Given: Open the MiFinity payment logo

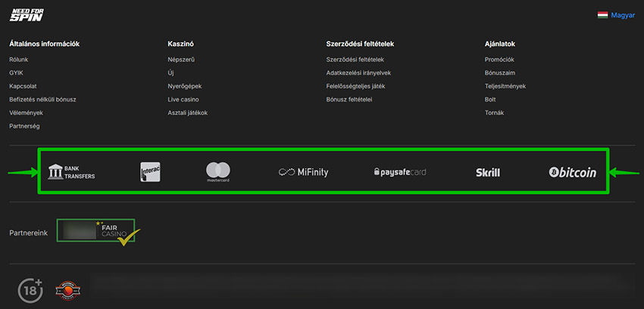Looking at the screenshot, I should pyautogui.click(x=303, y=172).
